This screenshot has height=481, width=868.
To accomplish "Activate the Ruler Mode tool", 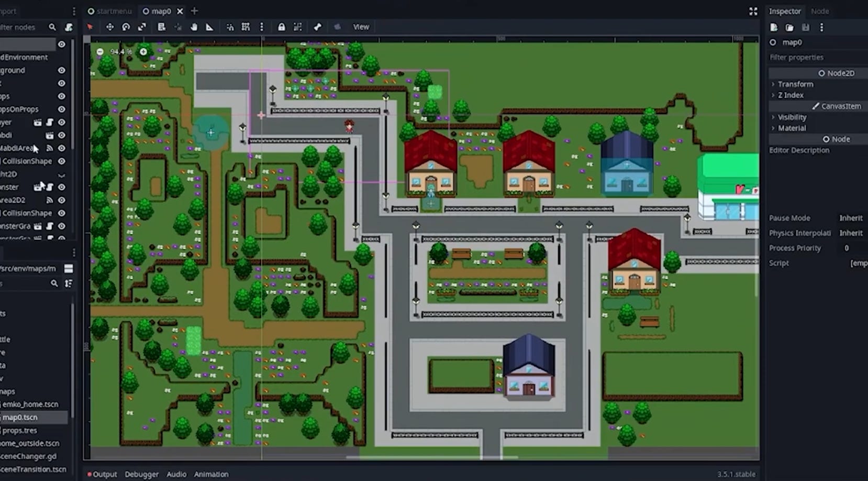I will click(x=209, y=27).
